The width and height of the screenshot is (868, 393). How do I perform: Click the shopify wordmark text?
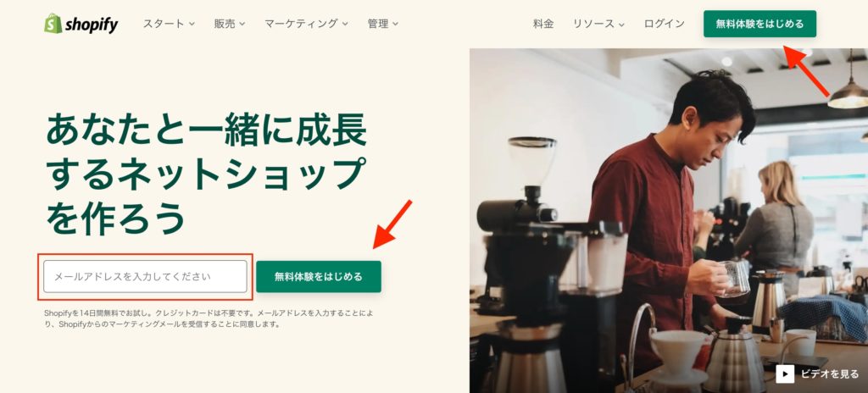click(92, 25)
